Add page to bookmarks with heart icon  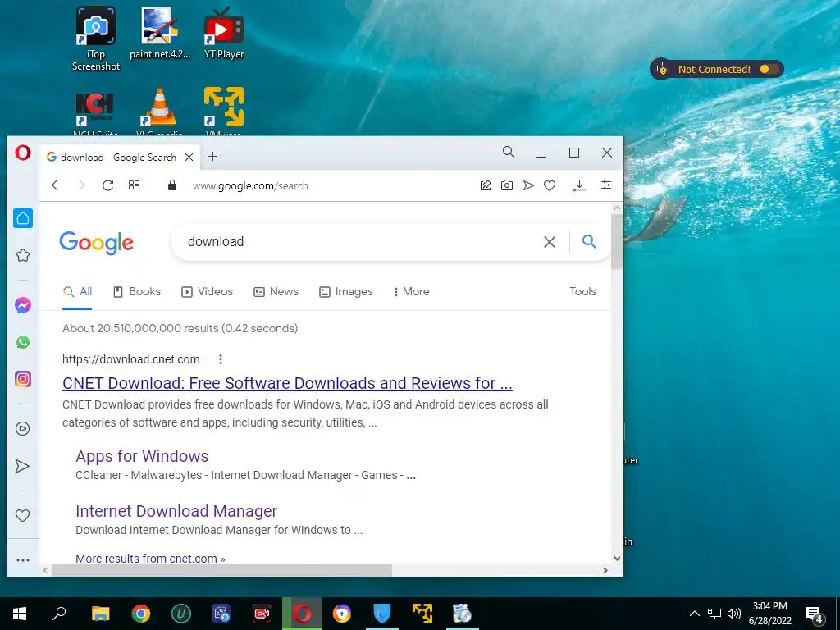coord(550,185)
